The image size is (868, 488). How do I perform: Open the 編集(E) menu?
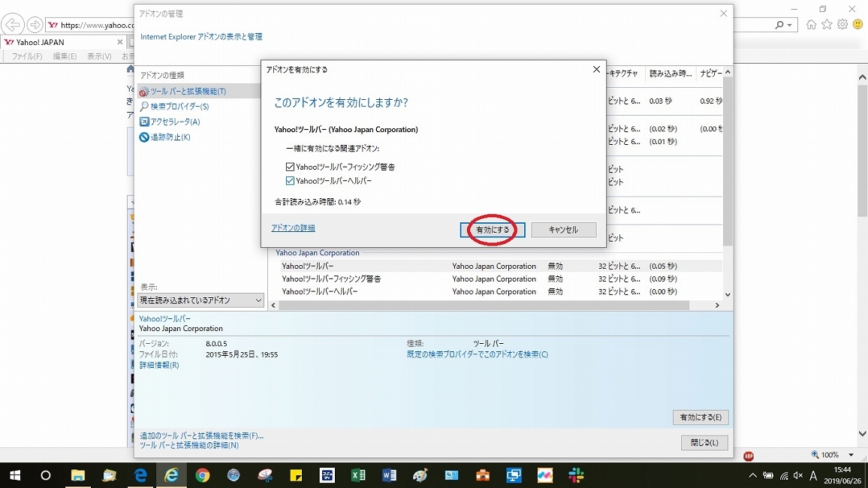pos(65,56)
